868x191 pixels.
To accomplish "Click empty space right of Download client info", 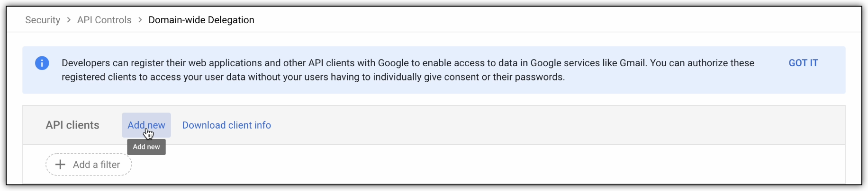I will [554, 125].
